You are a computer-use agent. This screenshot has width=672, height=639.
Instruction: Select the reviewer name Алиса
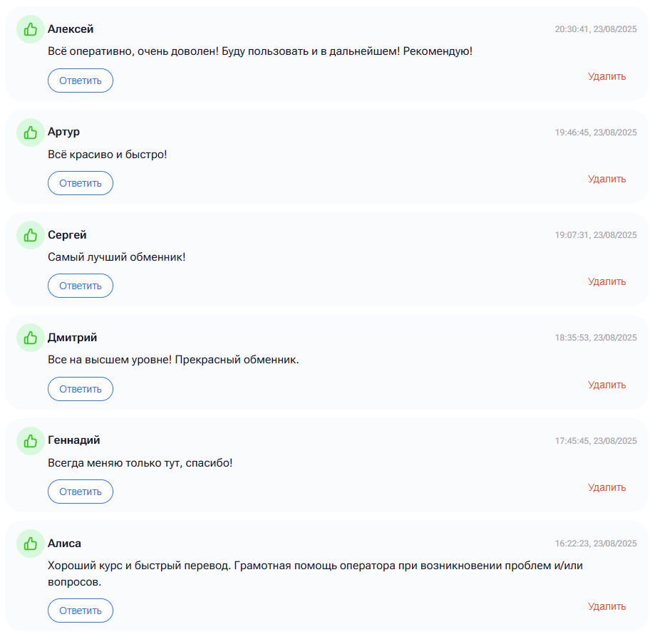pyautogui.click(x=64, y=543)
